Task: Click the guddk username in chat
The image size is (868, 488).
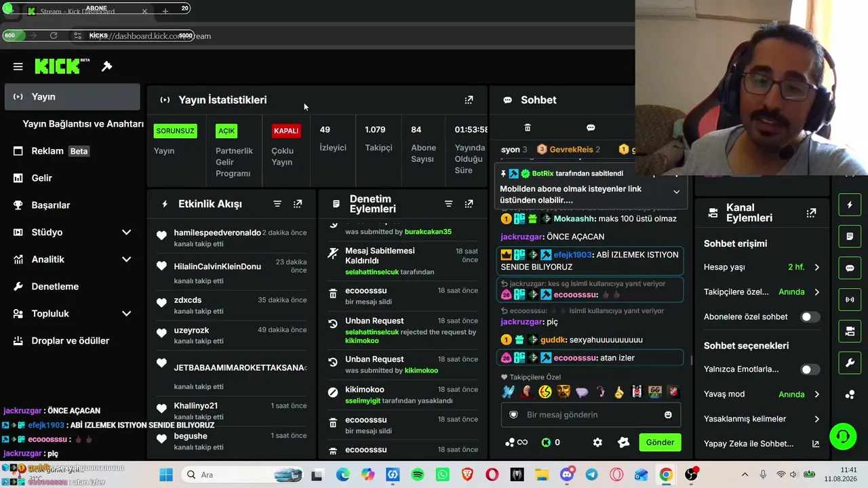Action: click(x=552, y=340)
